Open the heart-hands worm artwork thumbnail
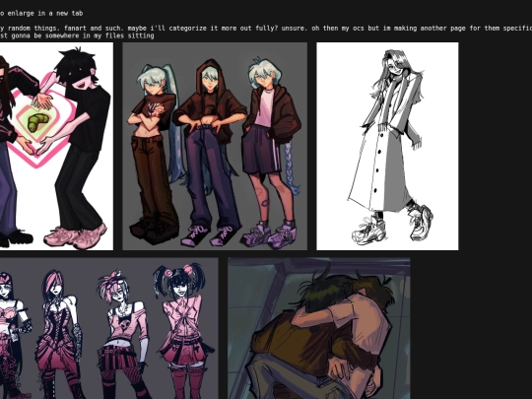Screen dimensions: 532x399 [56, 146]
